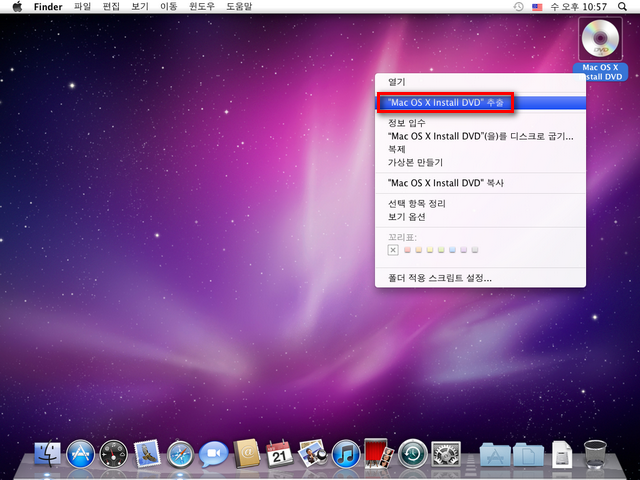Image resolution: width=640 pixels, height=480 pixels.
Task: Select the Mac OS X Install DVD desktop icon
Action: pos(600,39)
